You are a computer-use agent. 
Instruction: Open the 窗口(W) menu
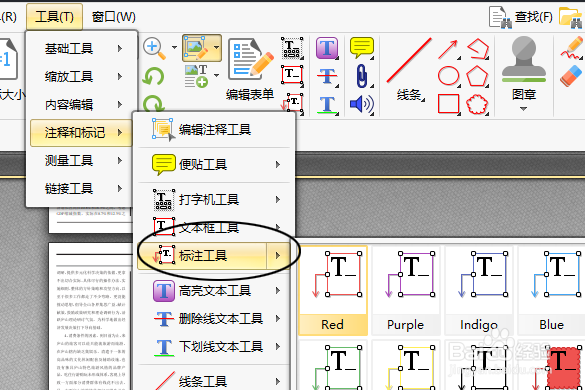point(114,17)
